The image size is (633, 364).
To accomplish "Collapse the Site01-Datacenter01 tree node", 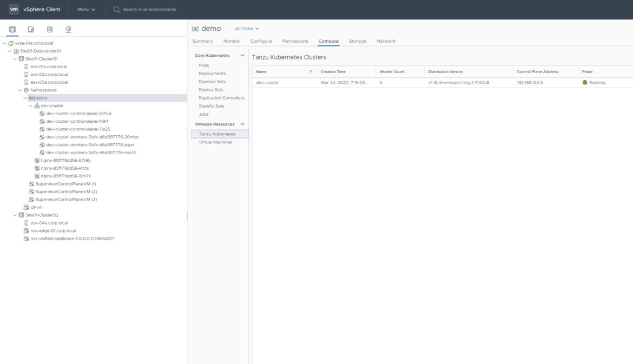I will (x=10, y=51).
